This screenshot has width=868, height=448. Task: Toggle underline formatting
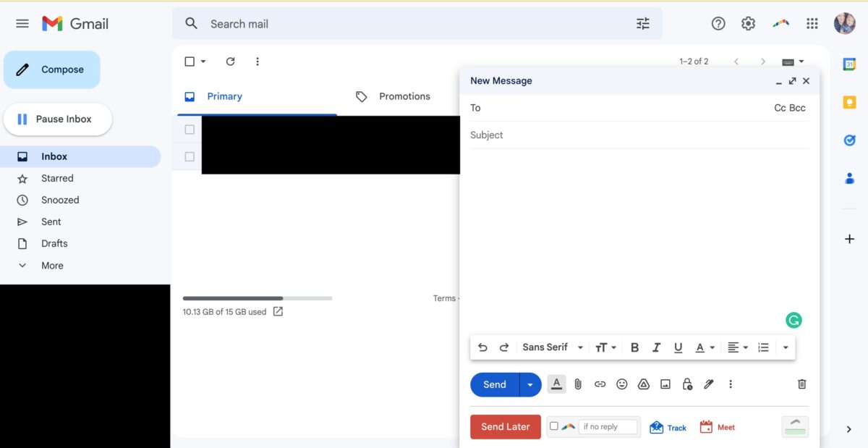[678, 347]
